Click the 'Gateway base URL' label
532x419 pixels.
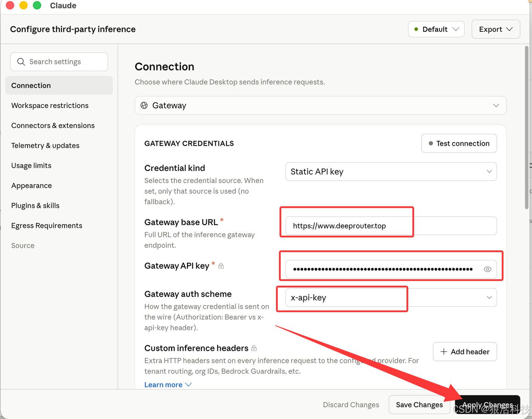[x=181, y=222]
